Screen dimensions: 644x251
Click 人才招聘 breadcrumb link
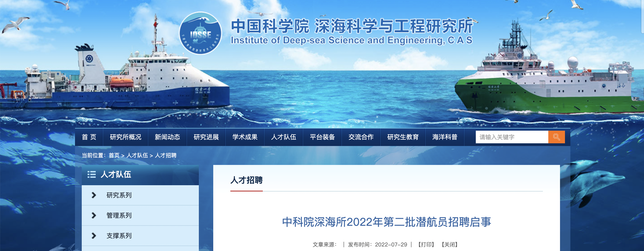pyautogui.click(x=166, y=155)
